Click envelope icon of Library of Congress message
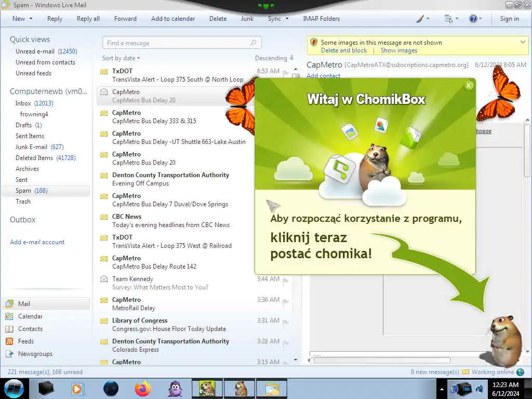Screen dimensions: 532x399 pos(104,321)
